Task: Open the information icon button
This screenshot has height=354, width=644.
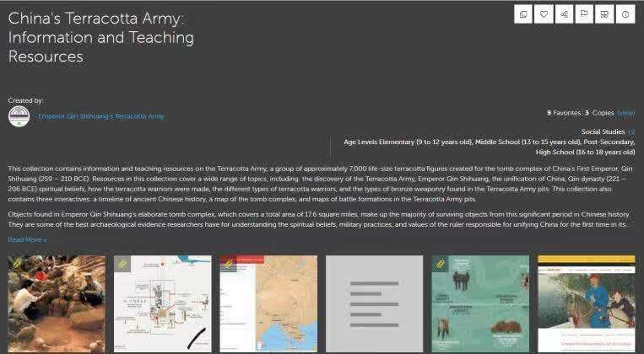Action: (x=625, y=14)
